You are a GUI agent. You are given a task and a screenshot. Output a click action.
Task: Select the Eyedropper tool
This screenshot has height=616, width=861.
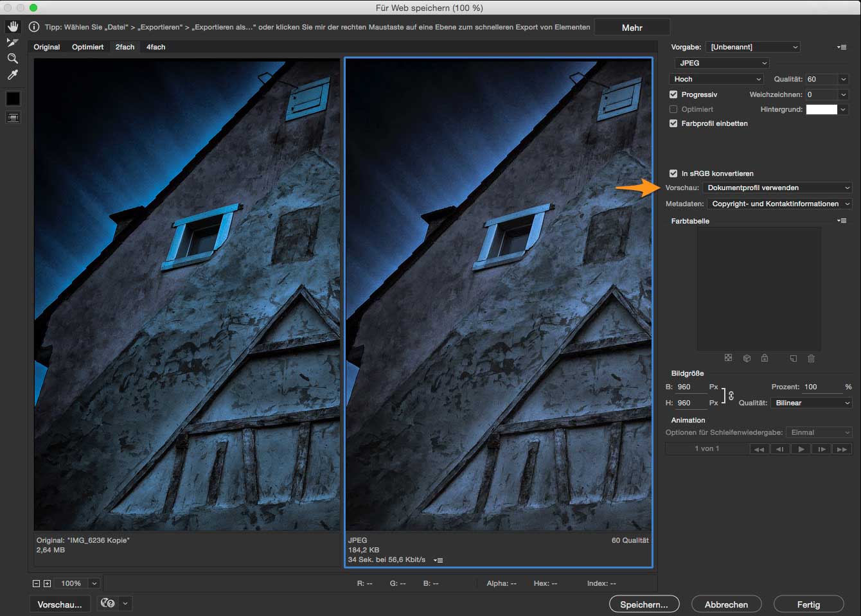pyautogui.click(x=13, y=75)
